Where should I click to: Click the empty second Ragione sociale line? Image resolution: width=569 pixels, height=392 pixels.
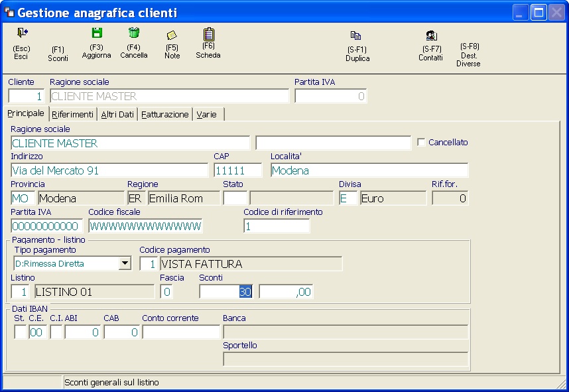(x=333, y=143)
